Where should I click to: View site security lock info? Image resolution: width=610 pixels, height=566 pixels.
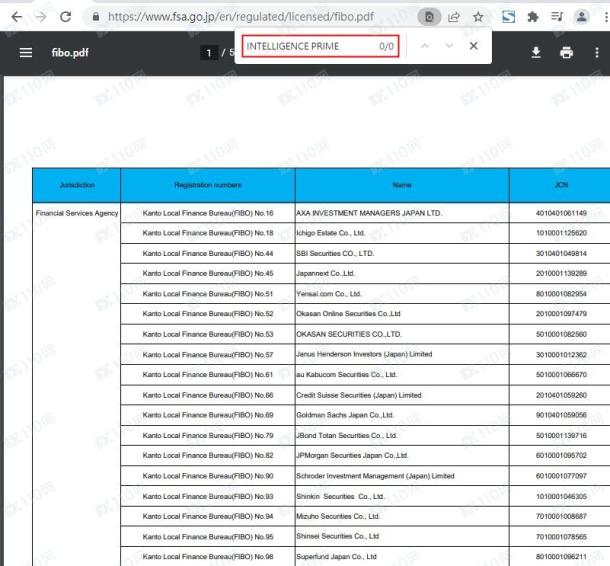point(96,17)
